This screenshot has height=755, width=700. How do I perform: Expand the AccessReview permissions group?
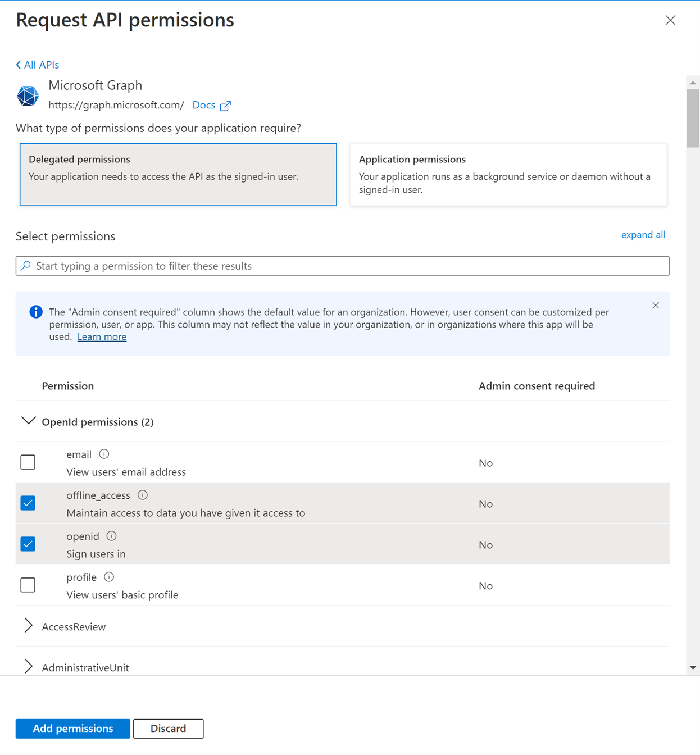point(28,625)
